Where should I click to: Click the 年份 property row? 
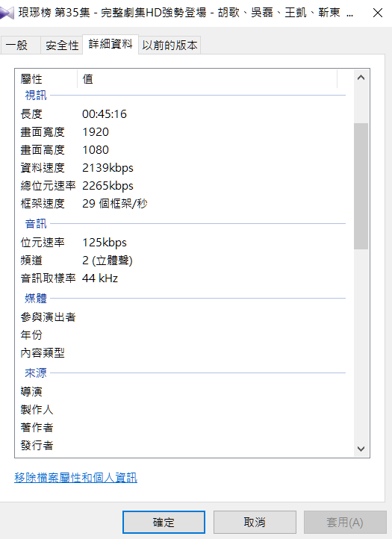(183, 334)
